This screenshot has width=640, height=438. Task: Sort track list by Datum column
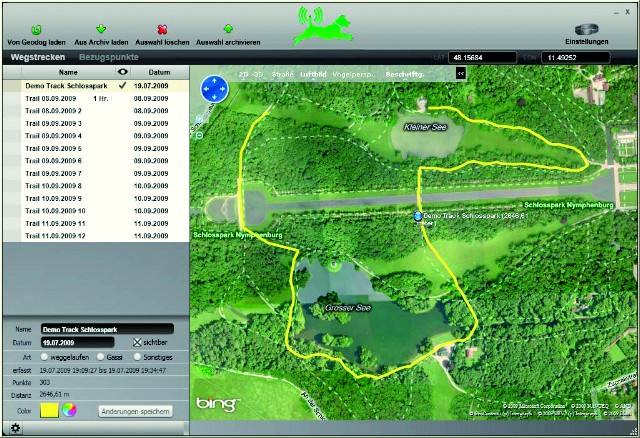(x=159, y=73)
